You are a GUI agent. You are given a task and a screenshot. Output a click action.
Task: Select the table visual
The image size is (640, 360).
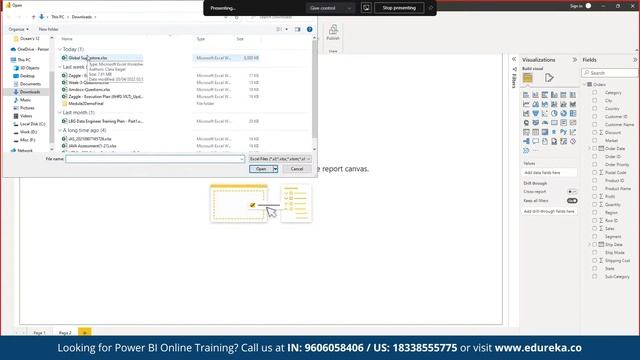[x=536, y=132]
